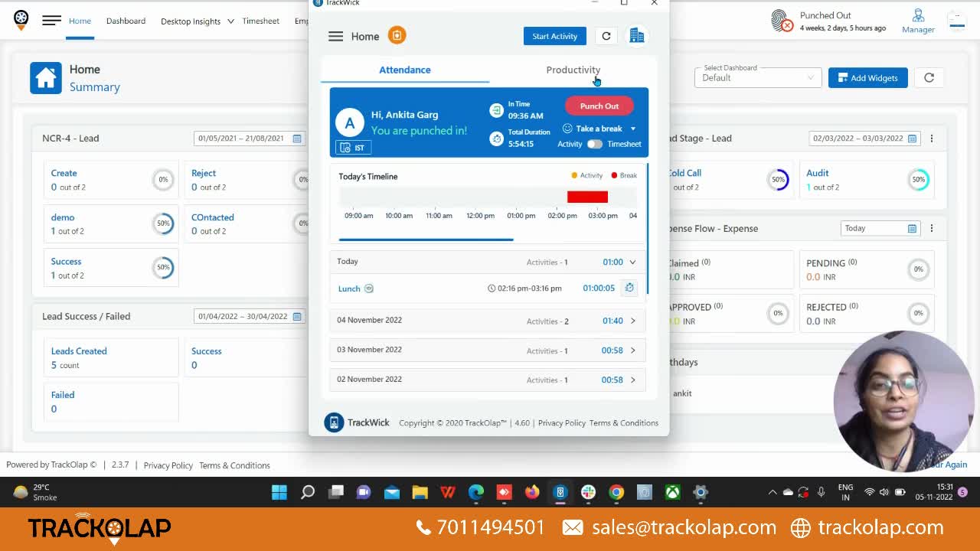This screenshot has height=551, width=980.
Task: Open the Windows Start menu
Action: tap(279, 492)
